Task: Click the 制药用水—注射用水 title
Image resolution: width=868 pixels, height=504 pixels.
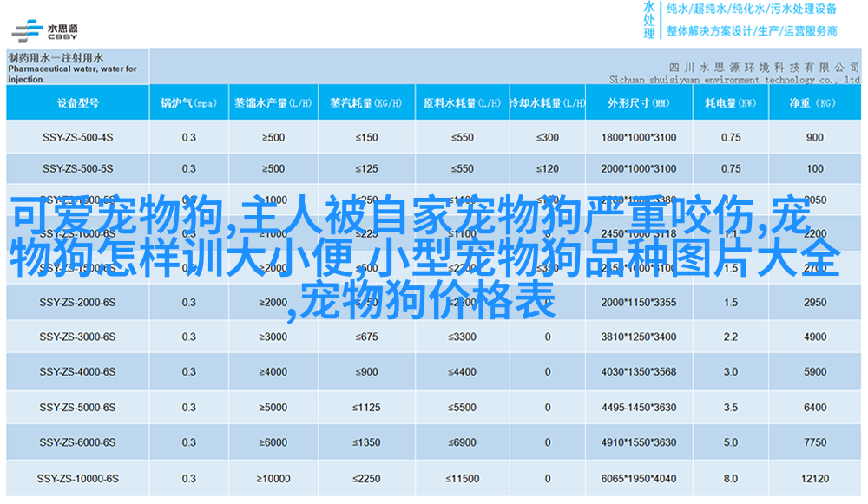Action: point(56,57)
